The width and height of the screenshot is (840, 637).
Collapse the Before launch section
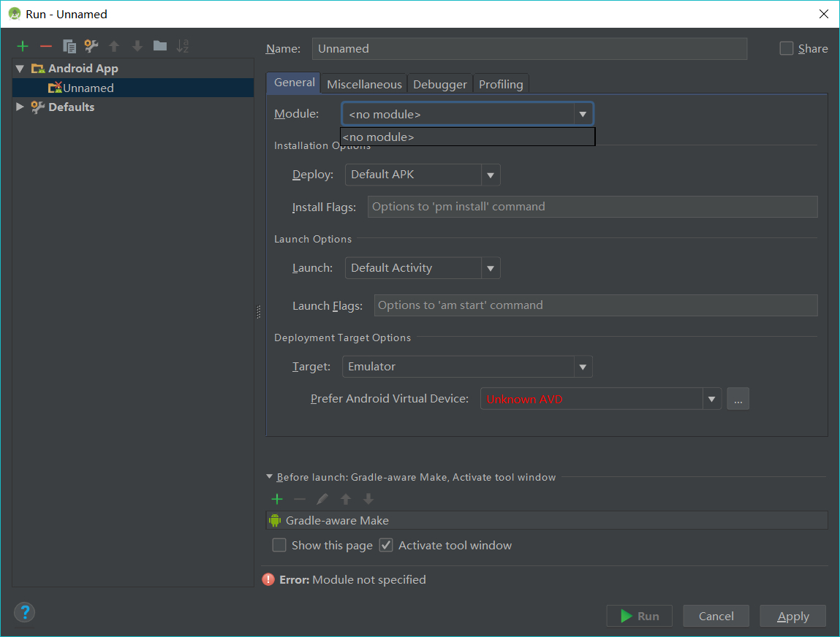point(270,476)
